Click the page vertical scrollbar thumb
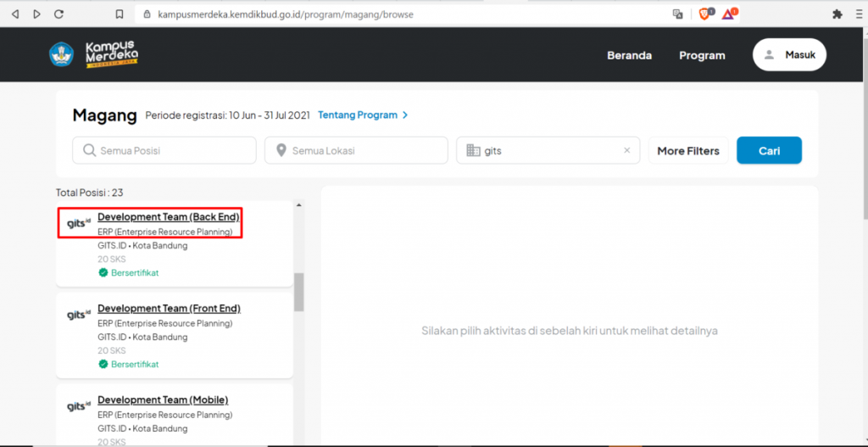 865,127
